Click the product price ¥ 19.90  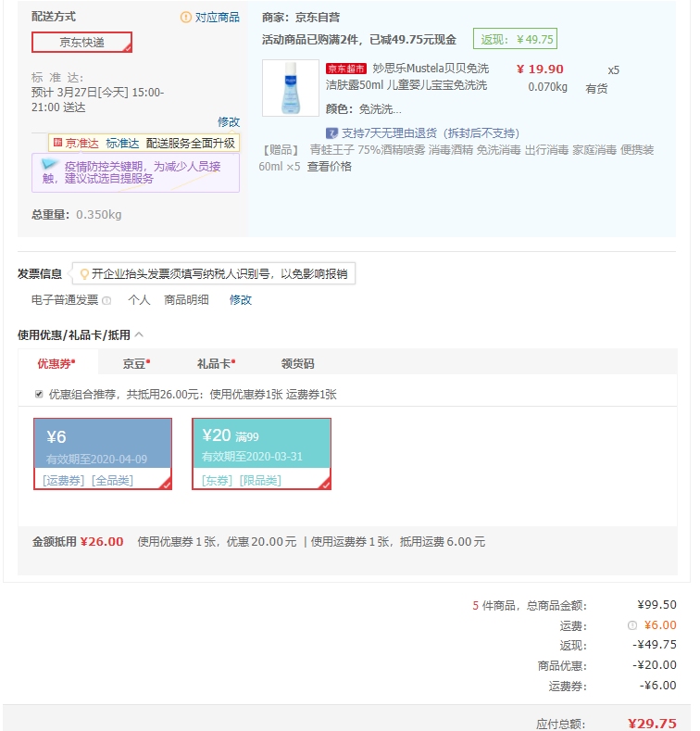(540, 69)
